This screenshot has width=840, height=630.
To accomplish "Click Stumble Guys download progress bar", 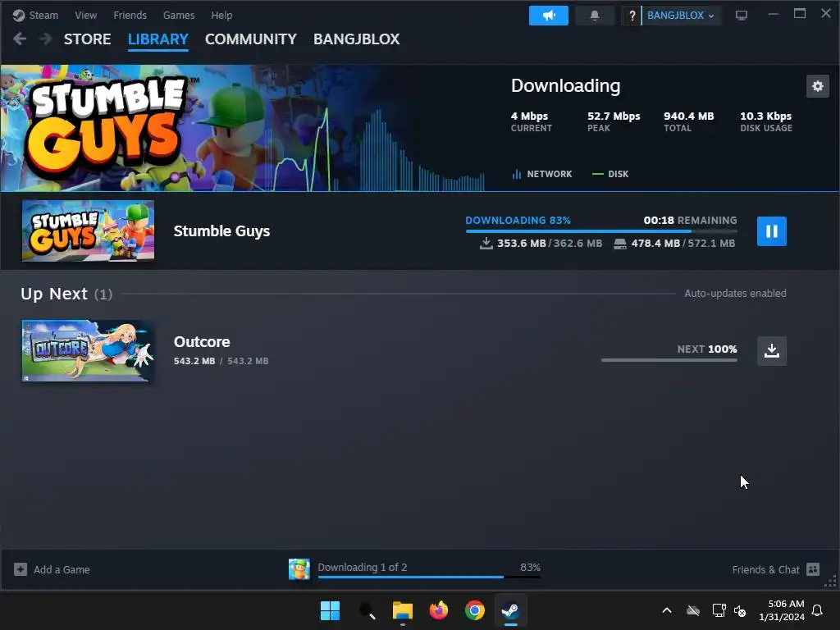I will coord(601,231).
